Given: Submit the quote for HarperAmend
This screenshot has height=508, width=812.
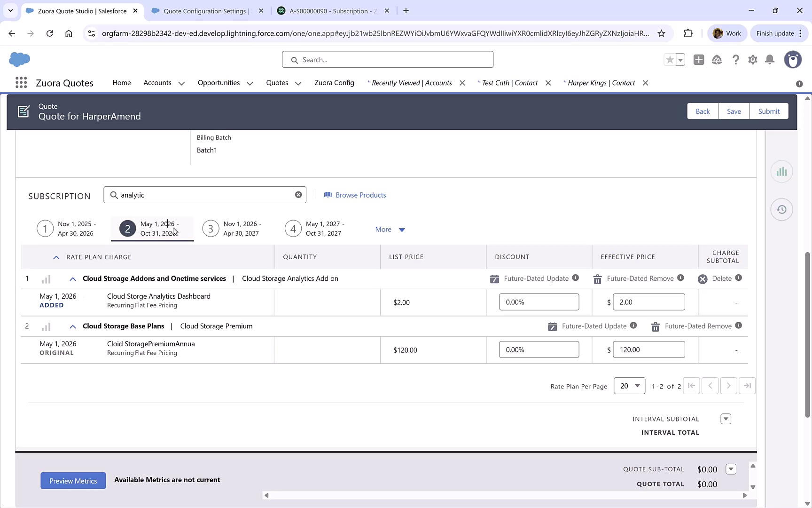Looking at the screenshot, I should coord(769,111).
